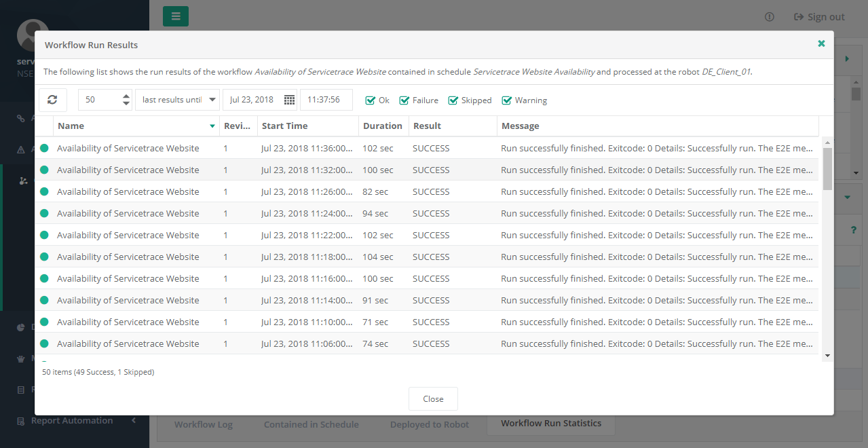This screenshot has height=448, width=868.
Task: Click Name column sort arrow
Action: 212,126
